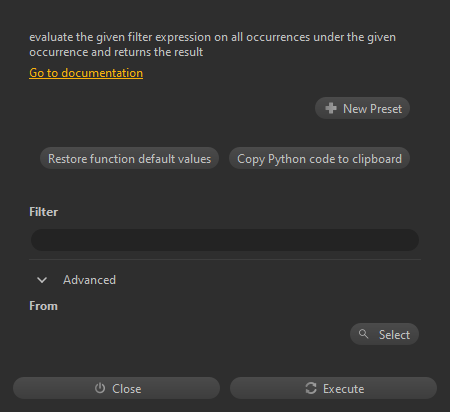The height and width of the screenshot is (412, 450).
Task: Click the magnifier icon in Select button
Action: 363,334
